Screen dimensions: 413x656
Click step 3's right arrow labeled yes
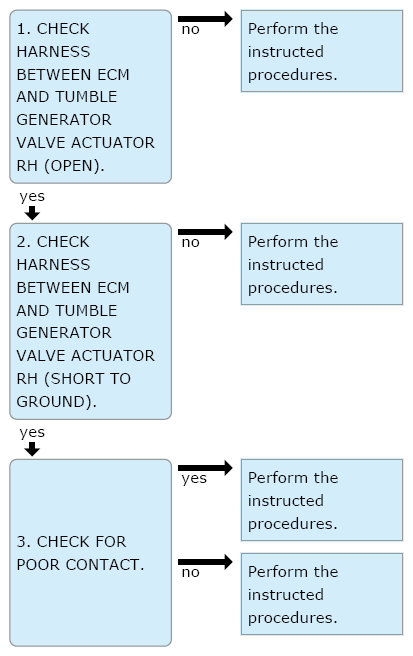click(205, 467)
